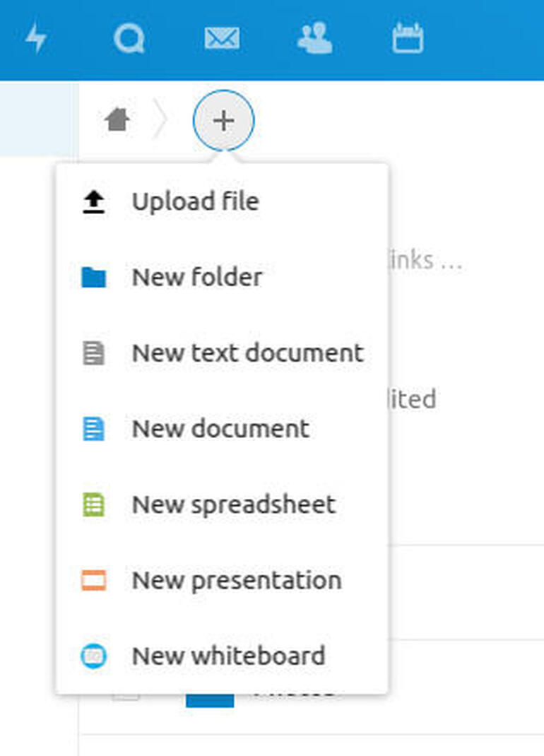The image size is (544, 756).
Task: Click the upload arrow icon
Action: [93, 202]
